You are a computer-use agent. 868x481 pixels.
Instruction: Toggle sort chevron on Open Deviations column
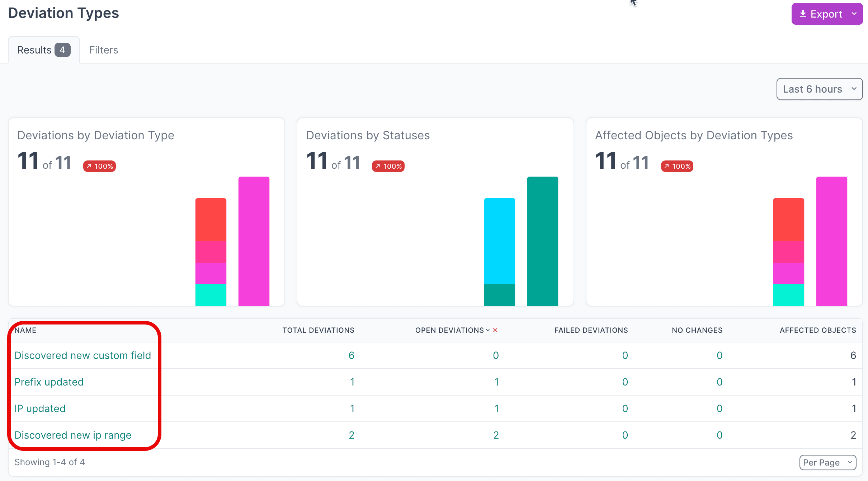(488, 330)
